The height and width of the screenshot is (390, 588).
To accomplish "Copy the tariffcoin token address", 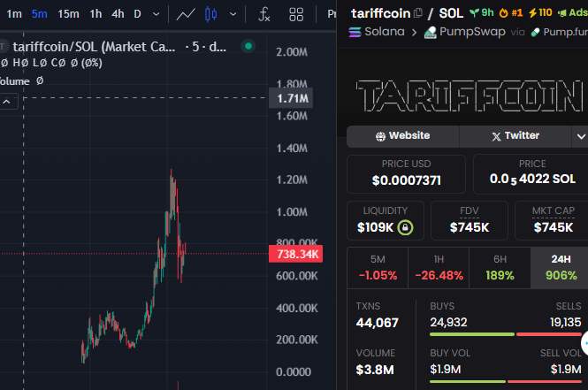I will click(418, 13).
